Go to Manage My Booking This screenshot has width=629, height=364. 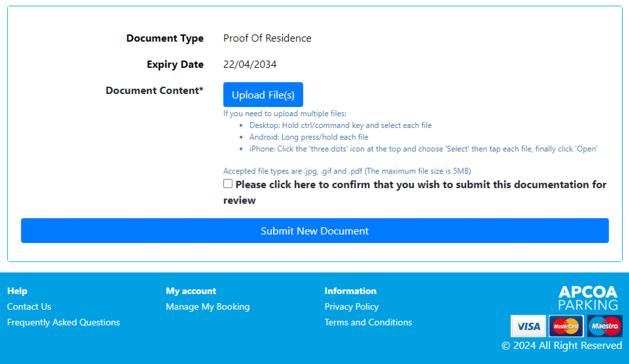tap(208, 306)
